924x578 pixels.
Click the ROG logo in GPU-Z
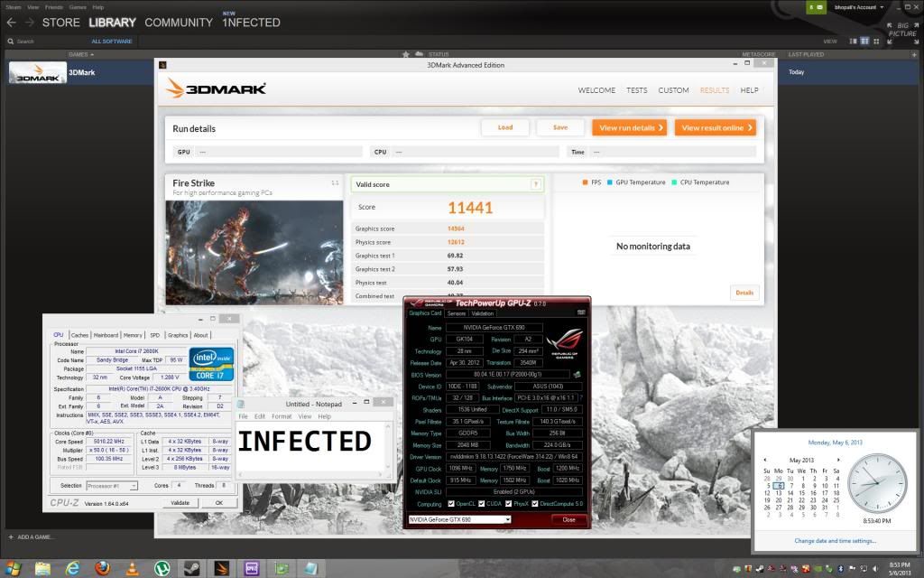pos(564,343)
